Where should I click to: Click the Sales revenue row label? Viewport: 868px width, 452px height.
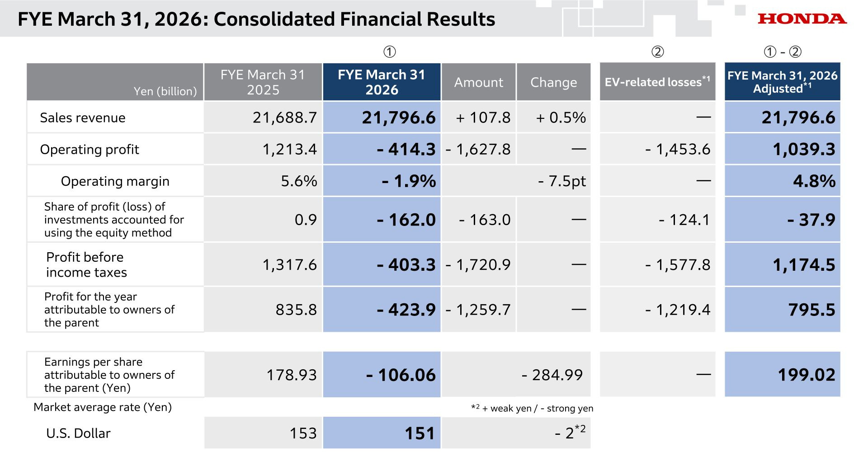tap(83, 118)
